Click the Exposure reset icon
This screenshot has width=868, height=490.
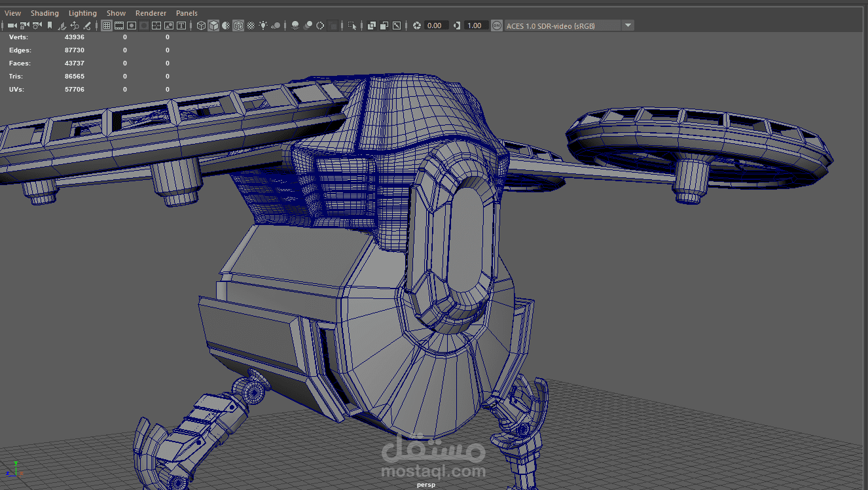click(x=417, y=26)
